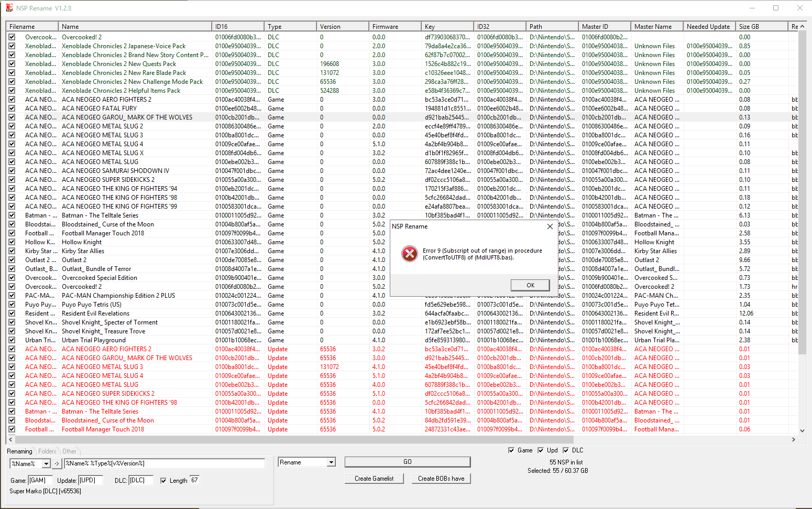812x509 pixels.
Task: Click OK in the error dialog
Action: coord(530,285)
